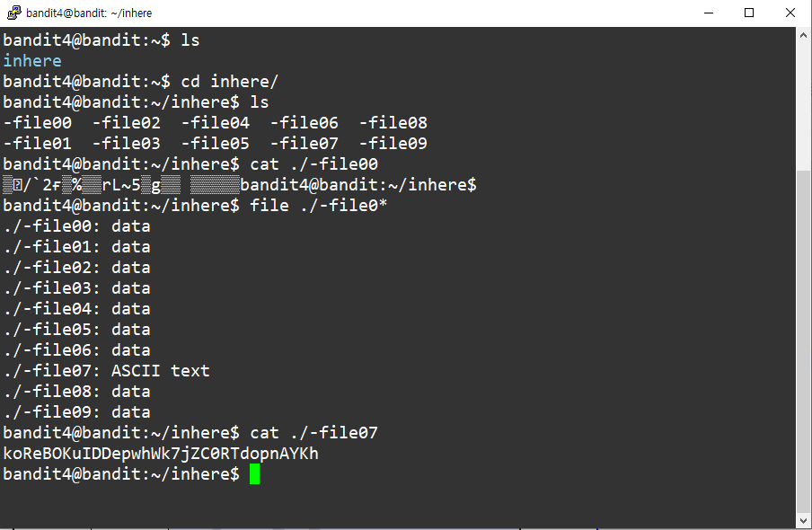Click the green terminal cursor block
Viewport: 812px width, 530px height.
(x=254, y=474)
